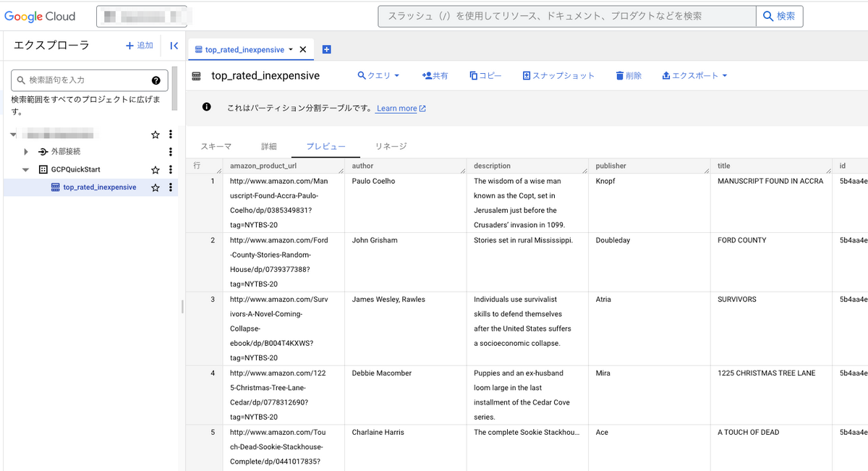Select 外部接続 in the tree
868x471 pixels.
coord(66,152)
